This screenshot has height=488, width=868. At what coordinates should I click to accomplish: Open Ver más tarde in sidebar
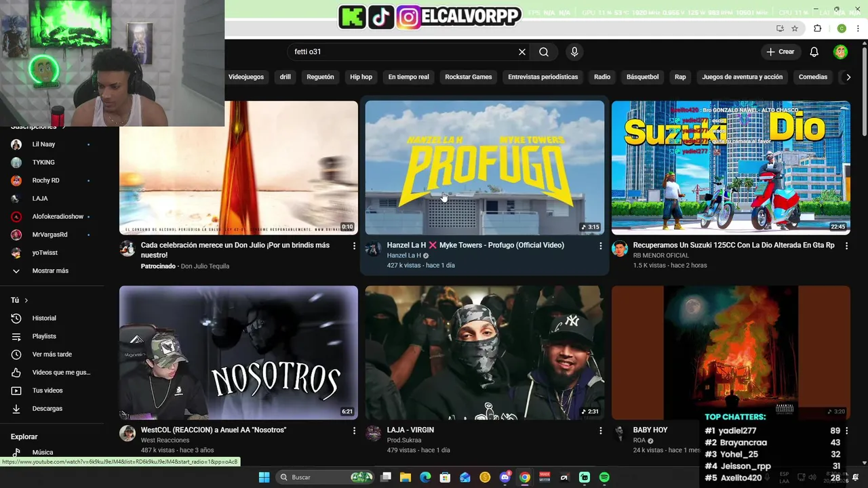[52, 354]
